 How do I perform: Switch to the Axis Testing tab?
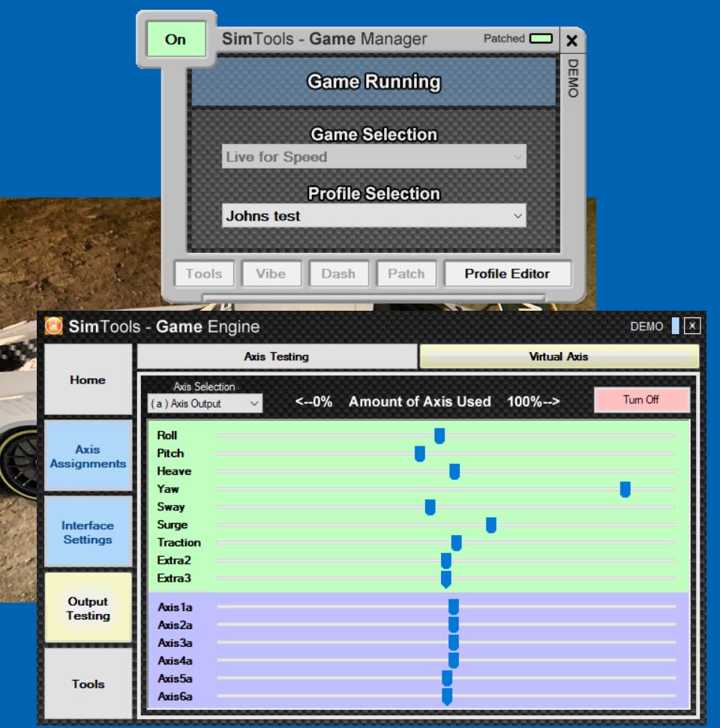point(277,356)
